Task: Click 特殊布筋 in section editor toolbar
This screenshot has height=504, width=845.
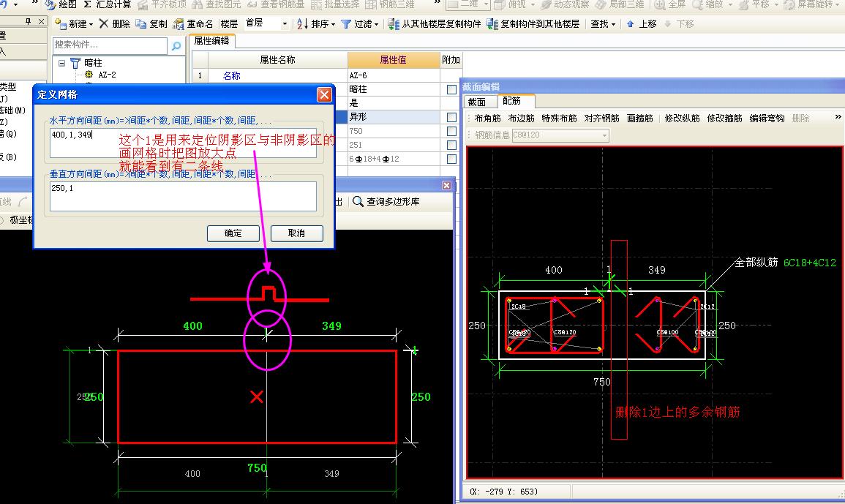Action: tap(560, 118)
